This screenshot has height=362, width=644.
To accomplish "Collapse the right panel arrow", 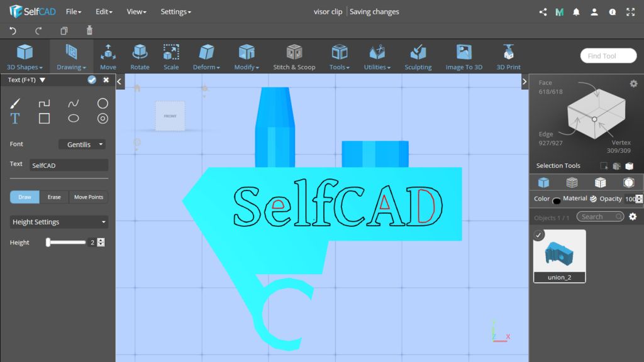I will pyautogui.click(x=525, y=82).
